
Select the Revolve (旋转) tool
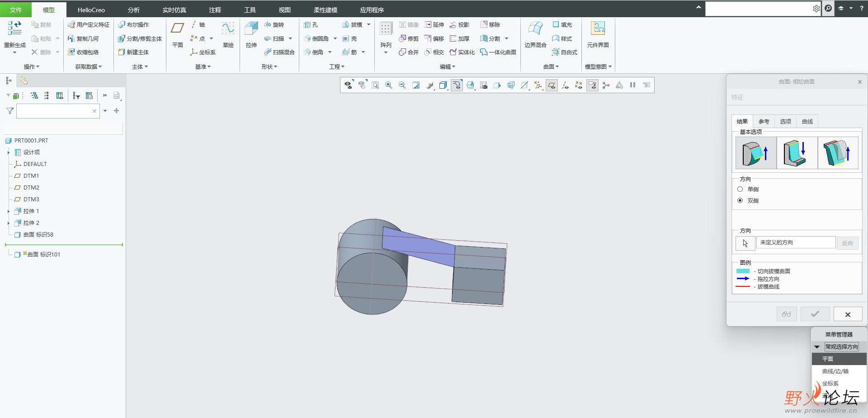[274, 25]
